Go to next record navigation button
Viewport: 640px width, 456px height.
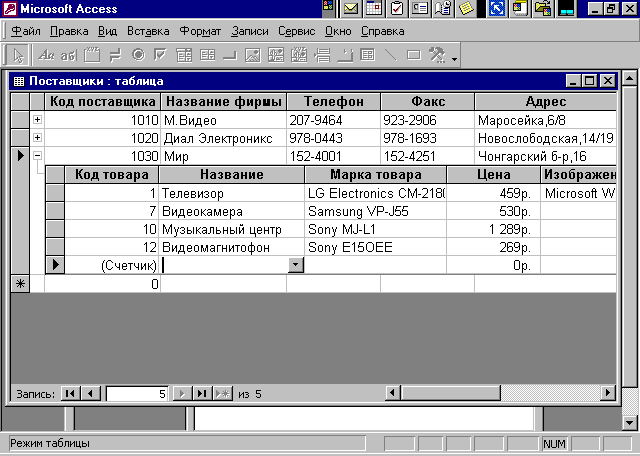[x=182, y=394]
